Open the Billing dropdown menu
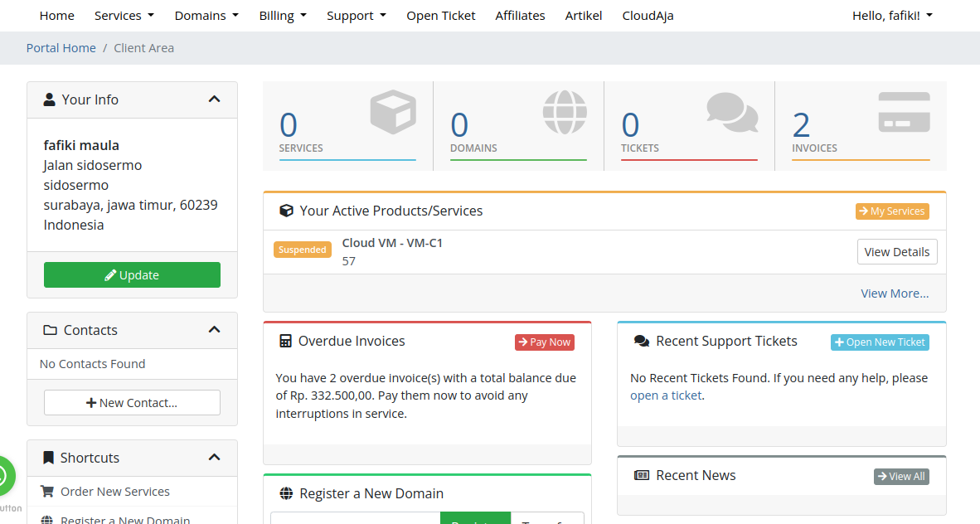Viewport: 980px width, 524px height. tap(283, 16)
